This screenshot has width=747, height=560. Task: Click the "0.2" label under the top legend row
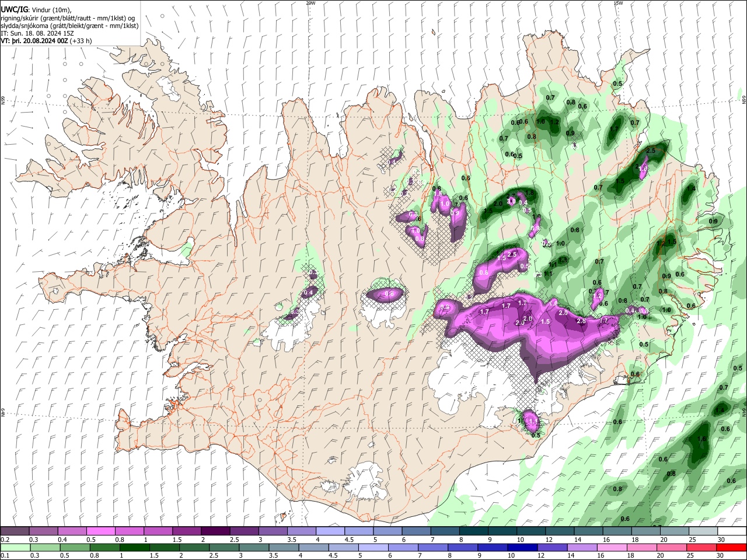coord(5,540)
